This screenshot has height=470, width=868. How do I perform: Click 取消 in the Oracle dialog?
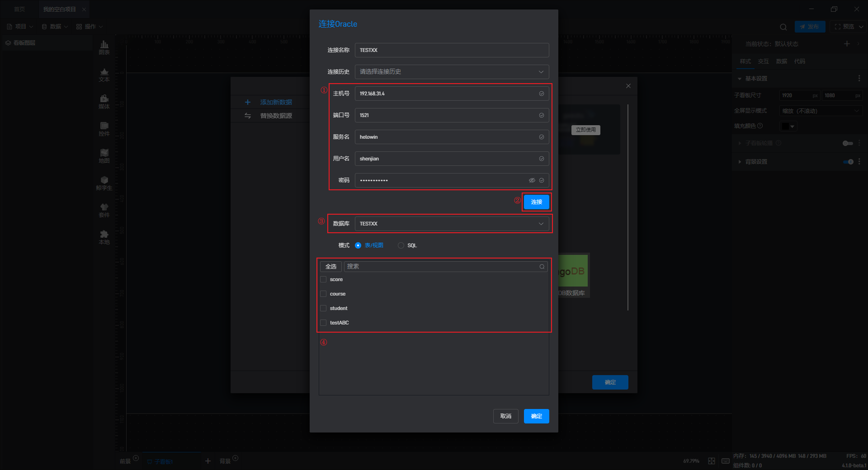click(x=506, y=416)
